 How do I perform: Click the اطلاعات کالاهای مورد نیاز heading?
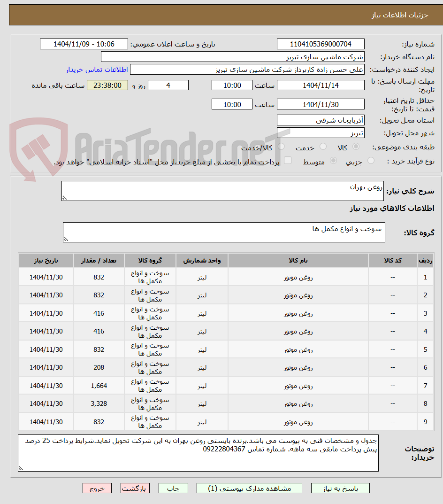click(x=392, y=209)
